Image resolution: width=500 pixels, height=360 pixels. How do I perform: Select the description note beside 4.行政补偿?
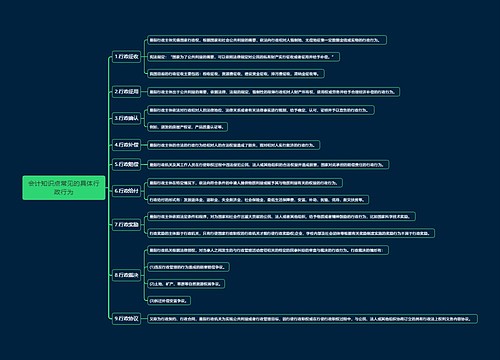(x=233, y=145)
